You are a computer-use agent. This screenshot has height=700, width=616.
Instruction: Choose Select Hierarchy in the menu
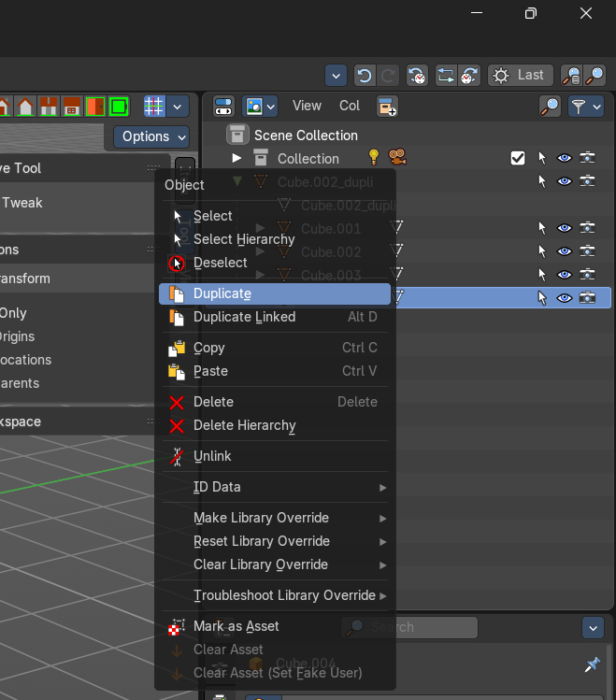click(x=275, y=239)
